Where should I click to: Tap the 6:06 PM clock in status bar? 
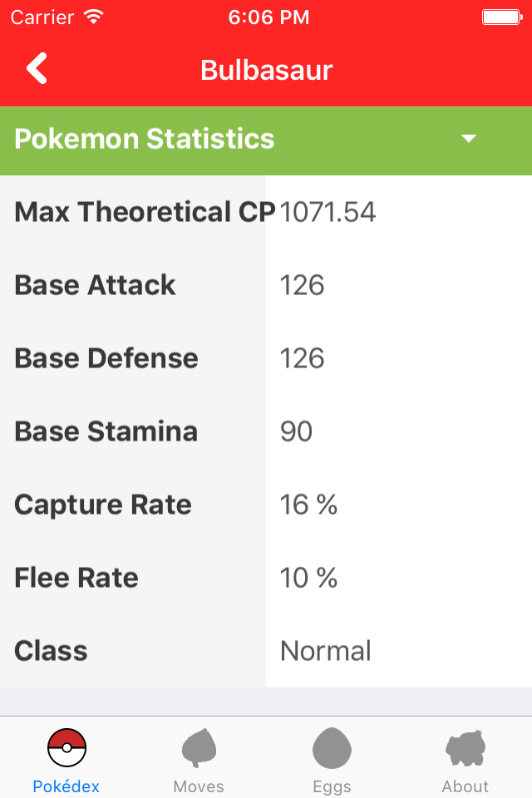[x=268, y=17]
